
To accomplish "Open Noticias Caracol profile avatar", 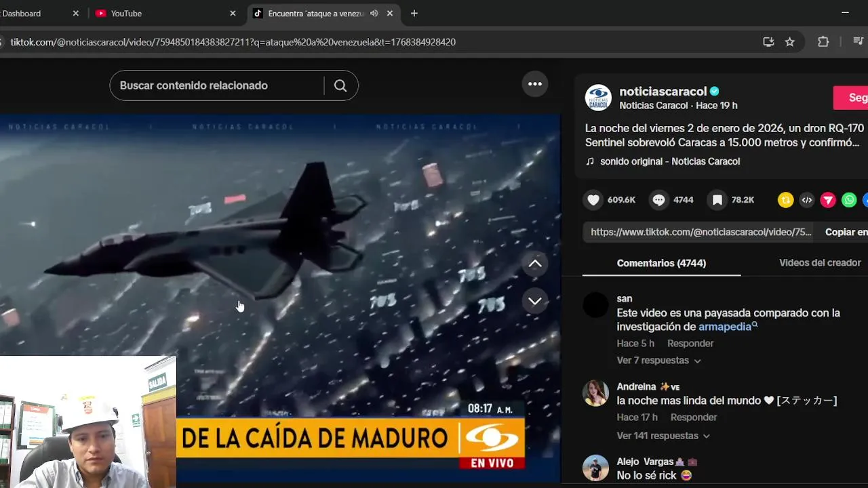I will click(598, 98).
